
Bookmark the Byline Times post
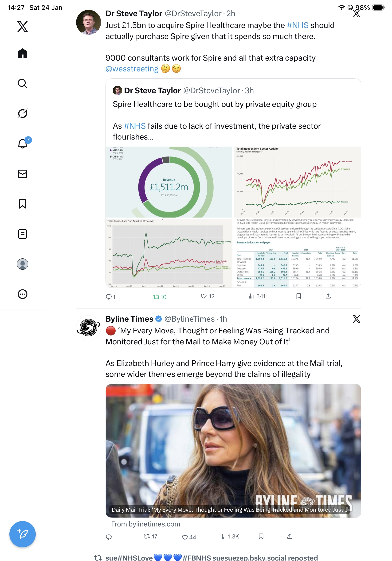pos(261,536)
